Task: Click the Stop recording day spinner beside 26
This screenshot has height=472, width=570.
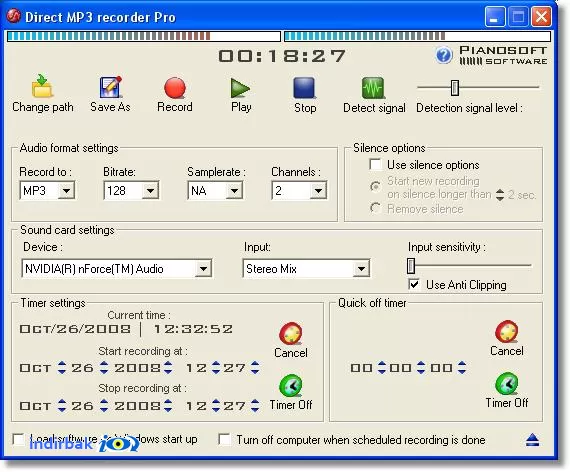Action: [104, 405]
